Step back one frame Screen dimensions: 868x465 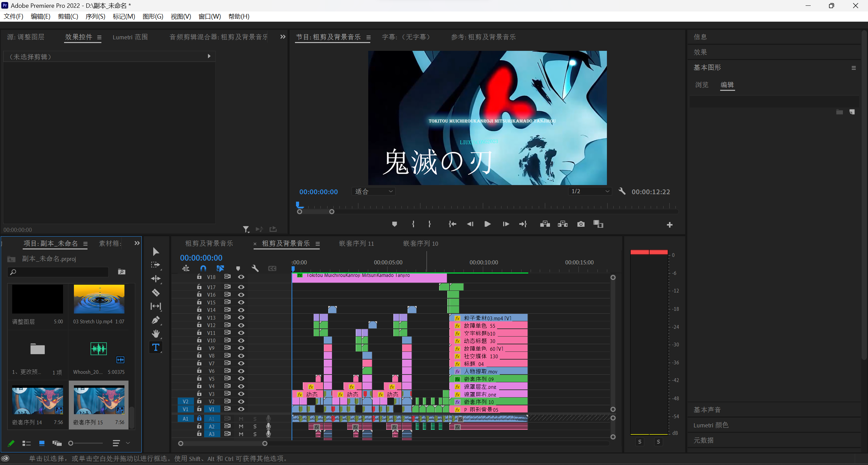coord(470,224)
